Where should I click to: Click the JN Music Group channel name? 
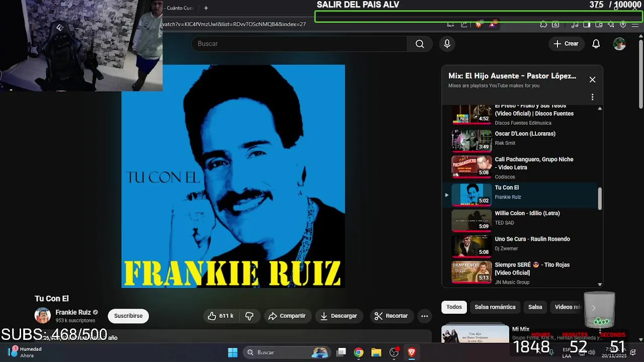pos(512,283)
